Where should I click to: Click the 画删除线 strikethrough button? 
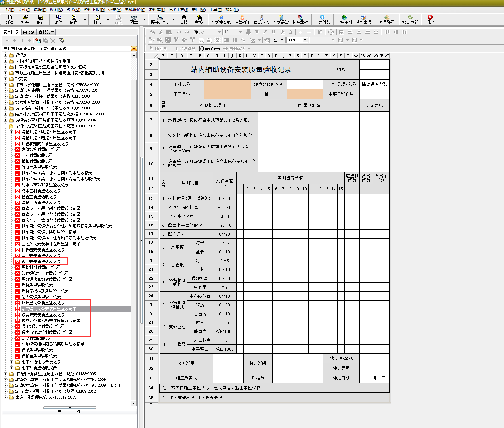(234, 49)
